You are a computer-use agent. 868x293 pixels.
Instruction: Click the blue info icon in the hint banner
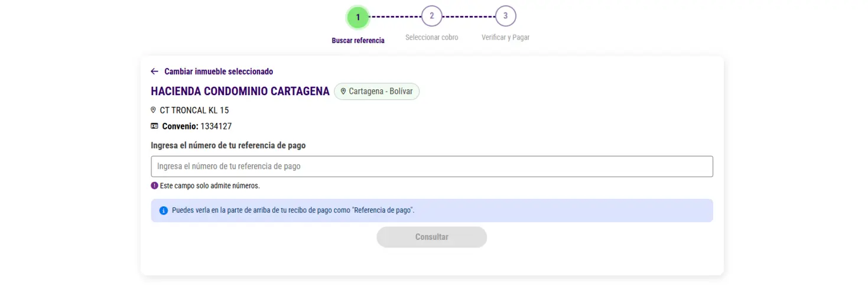point(164,210)
